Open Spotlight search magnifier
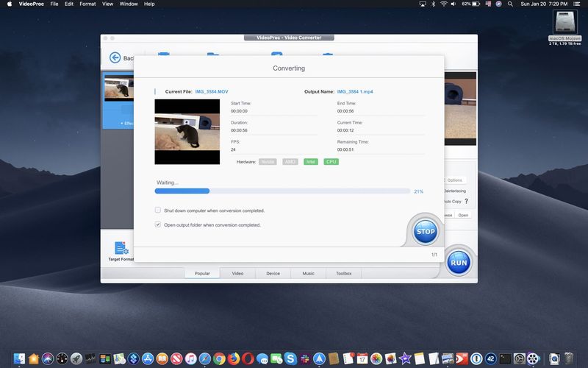The height and width of the screenshot is (368, 588). (510, 4)
